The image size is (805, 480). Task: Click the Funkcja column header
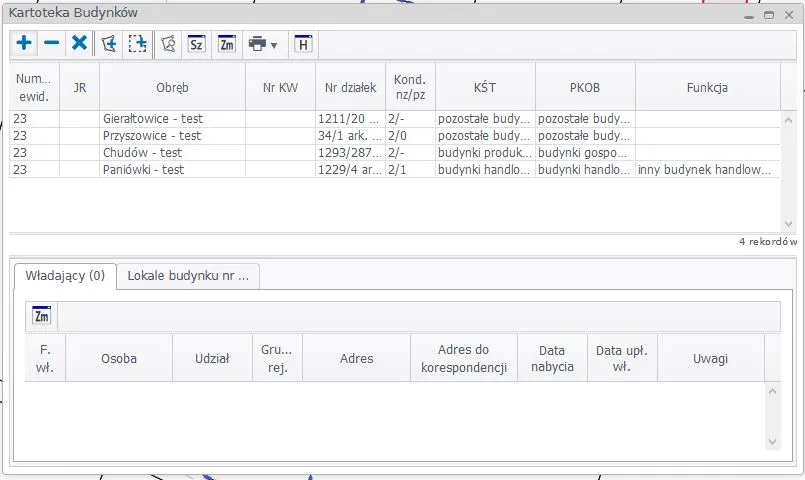pos(707,88)
